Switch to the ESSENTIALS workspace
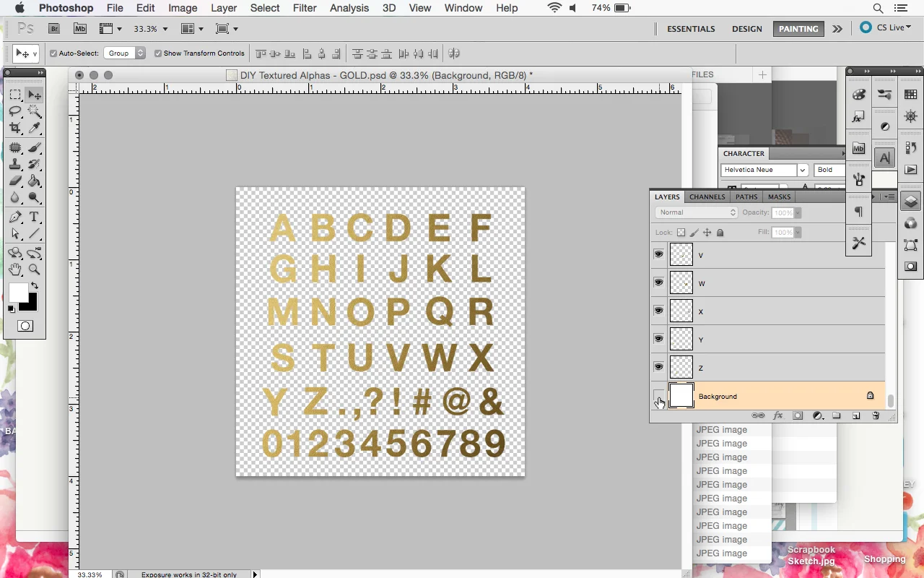Viewport: 924px width, 578px height. (x=691, y=29)
